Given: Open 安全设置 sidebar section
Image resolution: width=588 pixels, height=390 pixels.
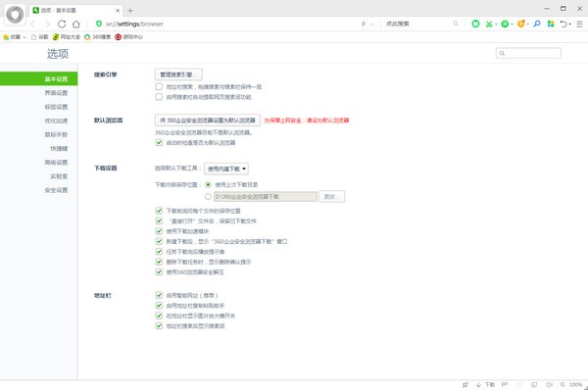Looking at the screenshot, I should 56,190.
